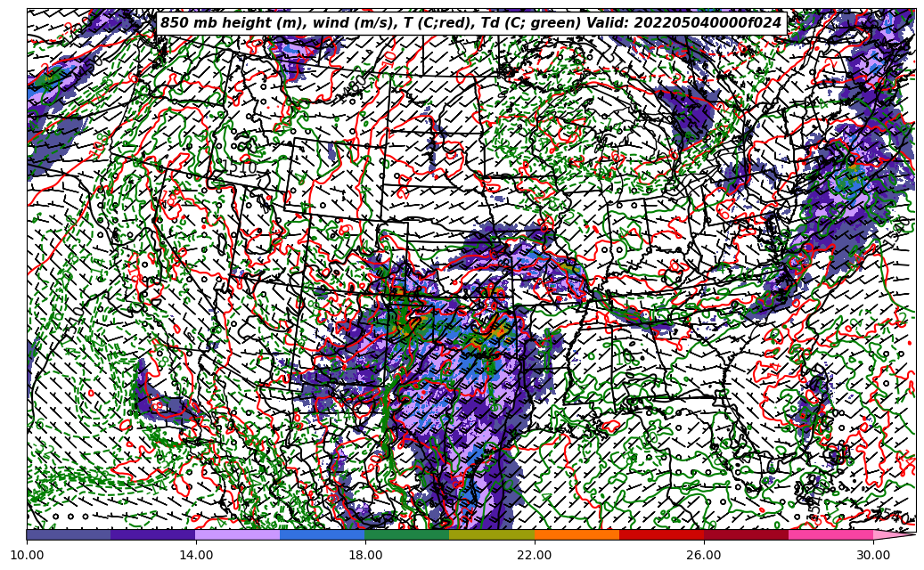Image resolution: width=924 pixels, height=570 pixels.
Task: Click the 18.00 colorbar tick label
Action: (364, 555)
